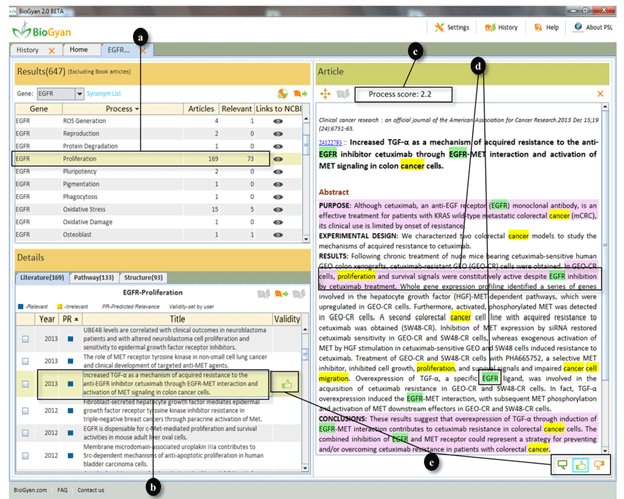
Task: Close the History tab with orange X
Action: 52,51
